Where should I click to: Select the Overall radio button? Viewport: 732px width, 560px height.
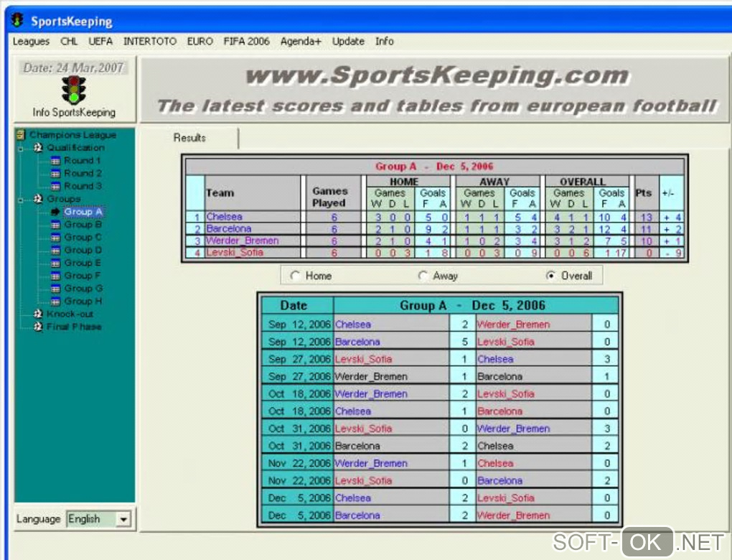point(551,276)
